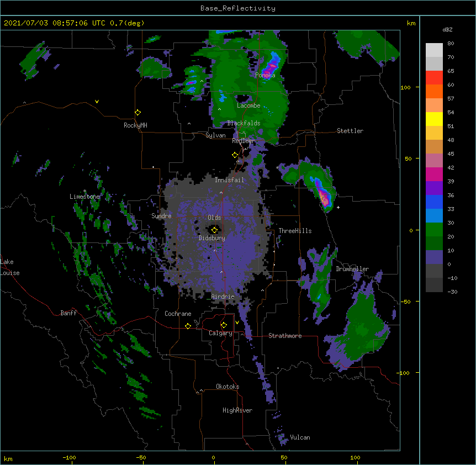Pick the orange 60-57 dBZ legend swatch
476x465 pixels.
tap(434, 91)
